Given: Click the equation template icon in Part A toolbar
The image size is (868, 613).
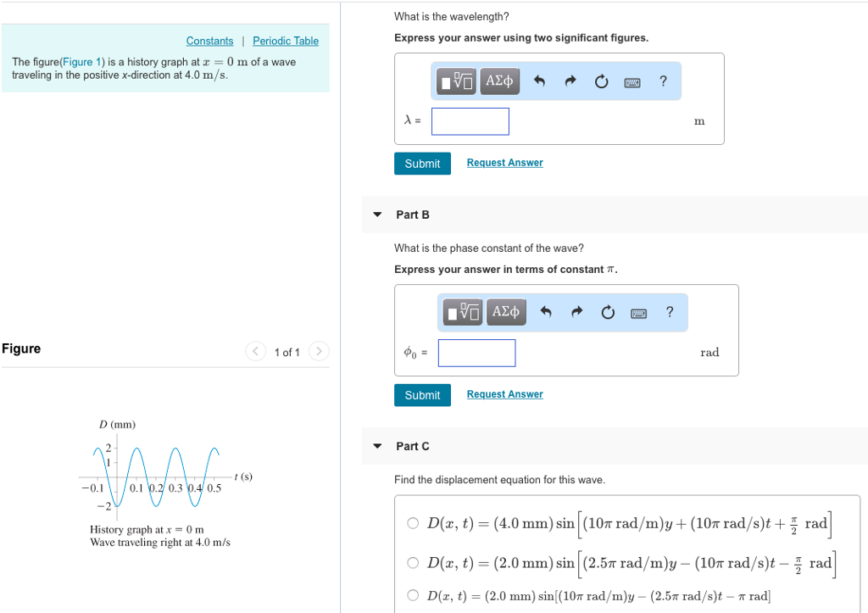Looking at the screenshot, I should click(455, 81).
